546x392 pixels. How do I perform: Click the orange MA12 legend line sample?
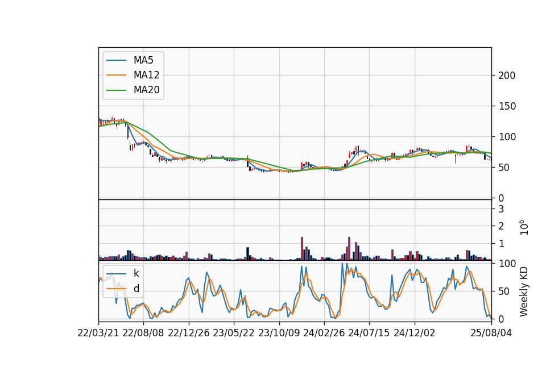[116, 75]
